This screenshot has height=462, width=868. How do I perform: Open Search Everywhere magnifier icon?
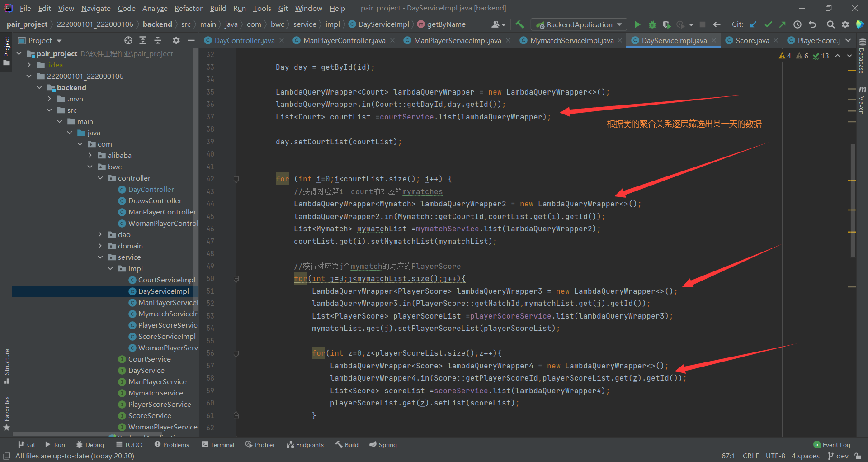(x=830, y=24)
